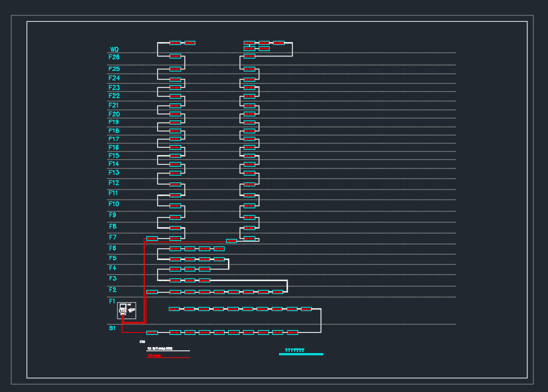Click the F6 floor label
548x392 pixels.
tap(112, 248)
